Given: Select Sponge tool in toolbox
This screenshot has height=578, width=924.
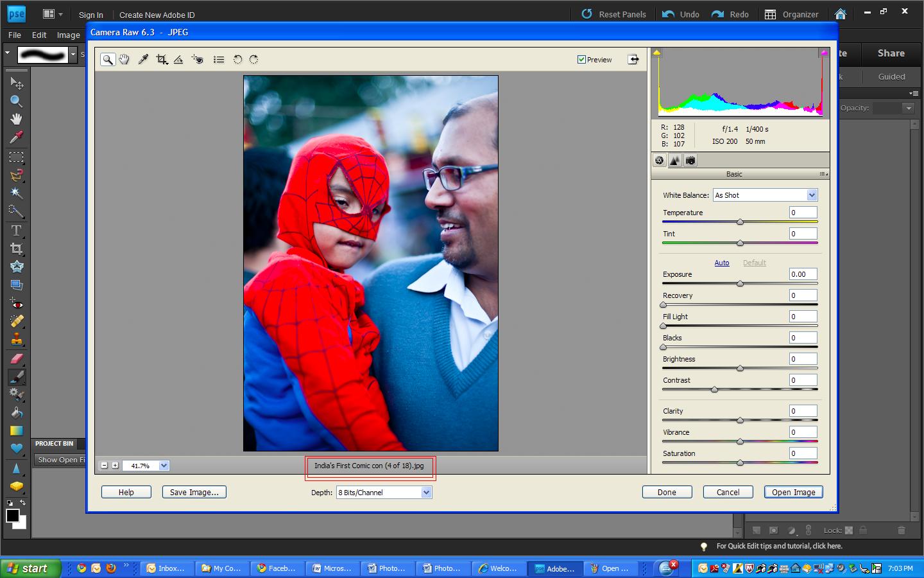Looking at the screenshot, I should point(17,486).
